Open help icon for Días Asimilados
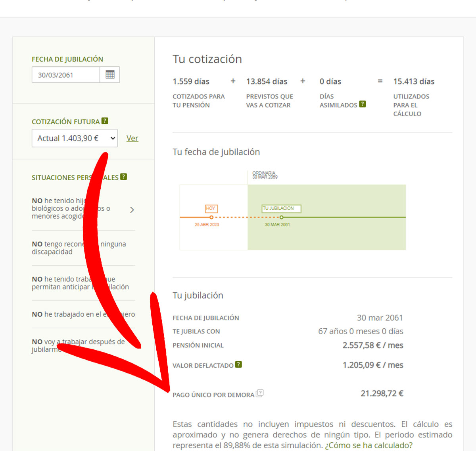The height and width of the screenshot is (451, 476). [x=363, y=104]
